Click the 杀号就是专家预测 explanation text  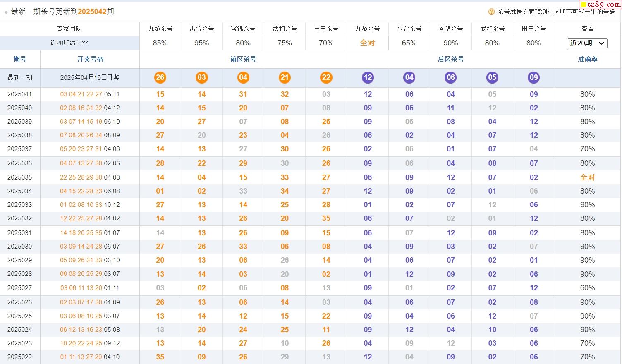click(556, 12)
